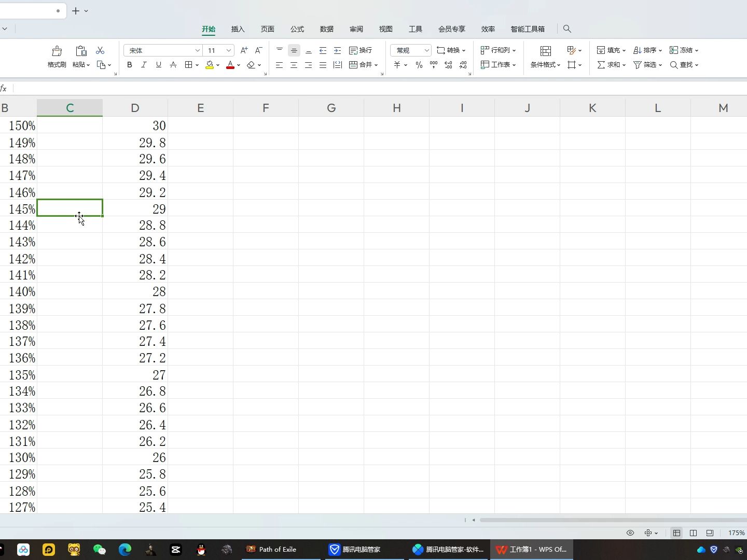Align text right horizontally
747x560 pixels.
click(308, 65)
